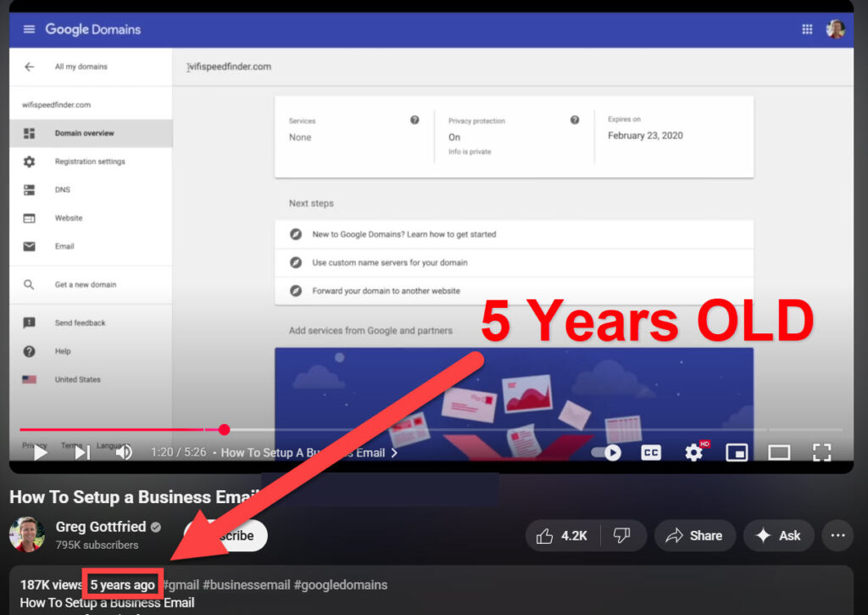Open the #googledomains hashtag
This screenshot has width=868, height=615.
[x=341, y=584]
